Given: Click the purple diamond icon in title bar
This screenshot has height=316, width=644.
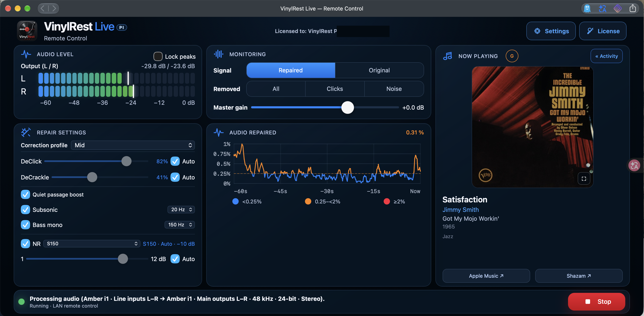Looking at the screenshot, I should tap(617, 8).
